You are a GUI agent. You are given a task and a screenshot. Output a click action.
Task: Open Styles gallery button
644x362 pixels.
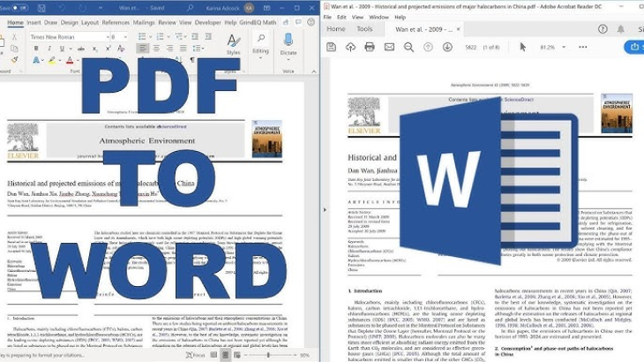click(233, 44)
